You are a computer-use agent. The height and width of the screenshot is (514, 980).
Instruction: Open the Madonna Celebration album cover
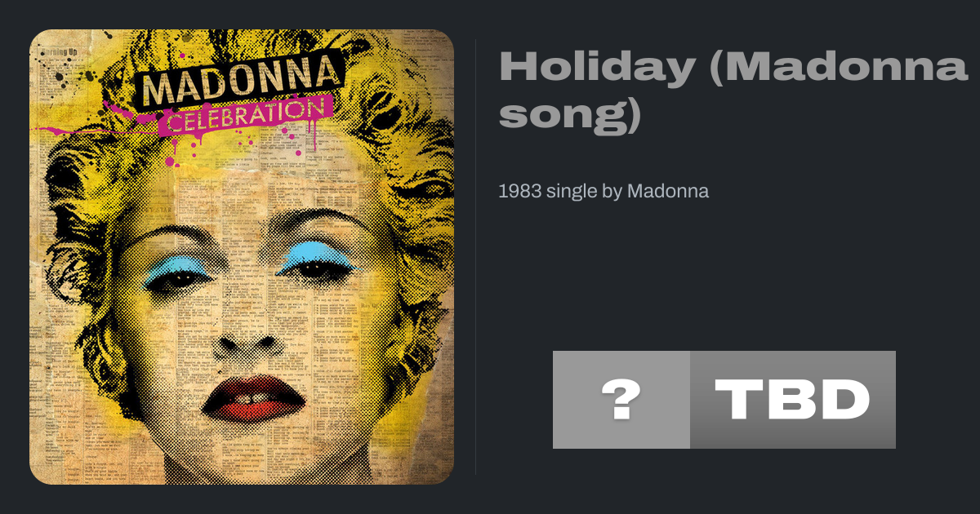point(242,257)
